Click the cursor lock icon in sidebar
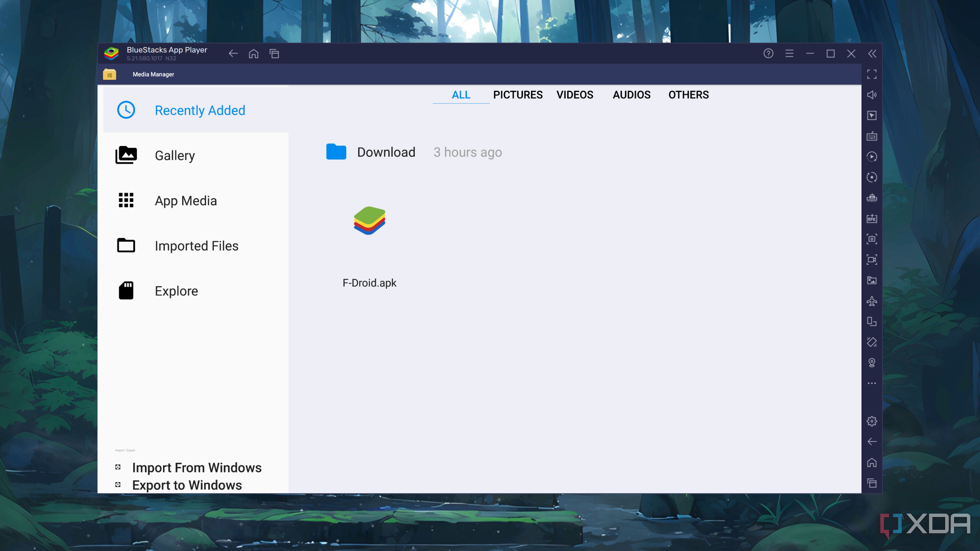 [x=872, y=115]
